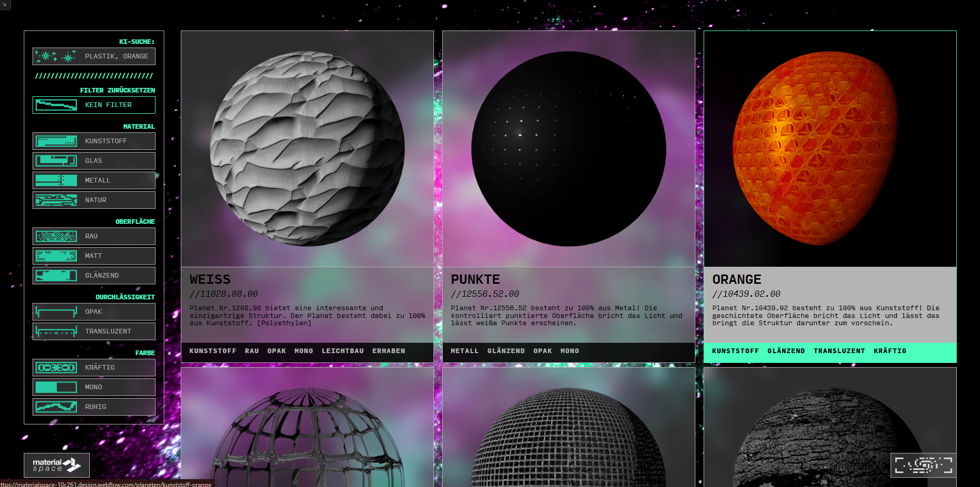Click the PUNKTE card title
This screenshot has width=980, height=487.
point(475,280)
